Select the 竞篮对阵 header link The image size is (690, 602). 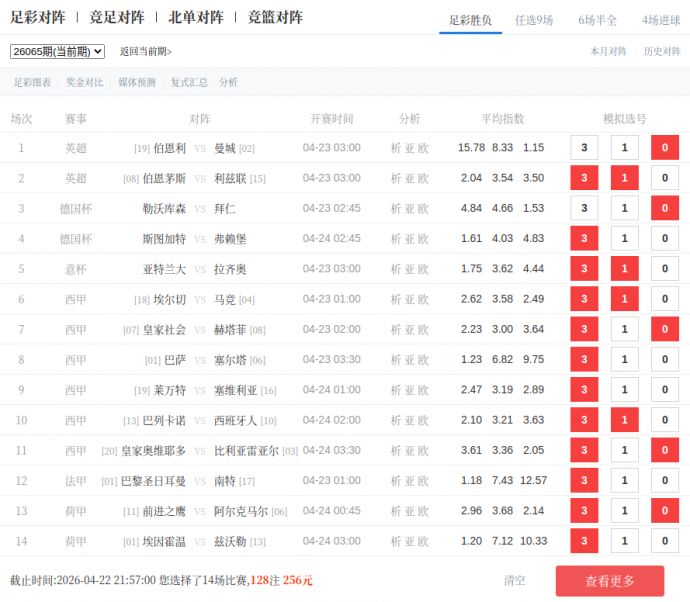(275, 17)
